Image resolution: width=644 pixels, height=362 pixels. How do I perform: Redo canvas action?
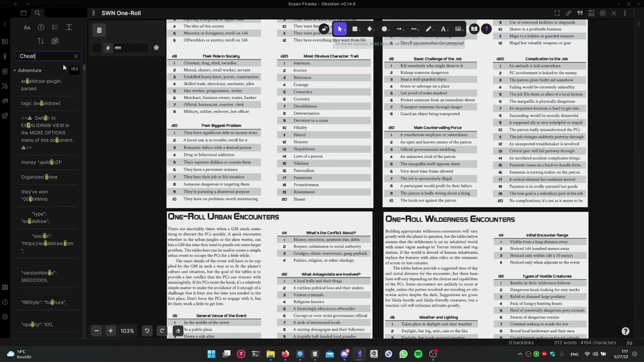162,331
